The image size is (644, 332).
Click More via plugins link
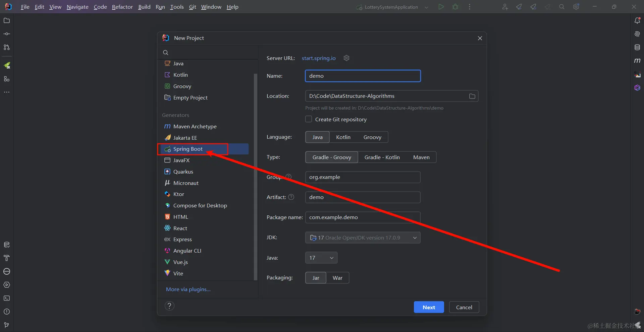coord(188,289)
